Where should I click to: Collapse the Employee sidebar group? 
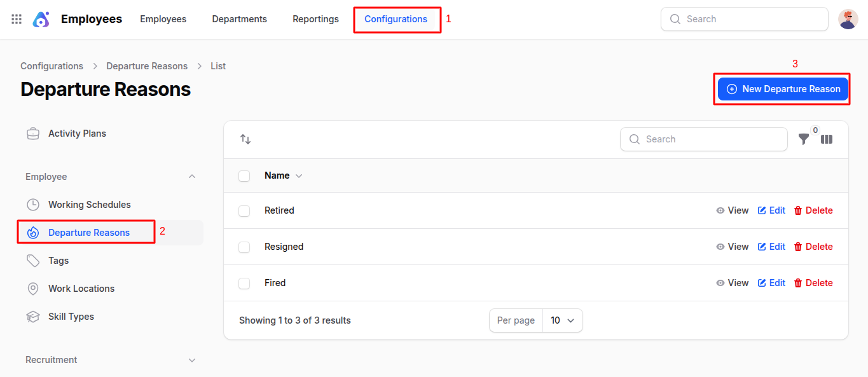pos(192,177)
